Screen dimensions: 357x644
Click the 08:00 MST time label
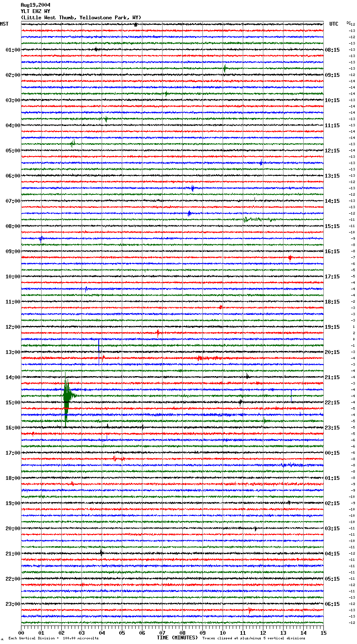coord(13,226)
